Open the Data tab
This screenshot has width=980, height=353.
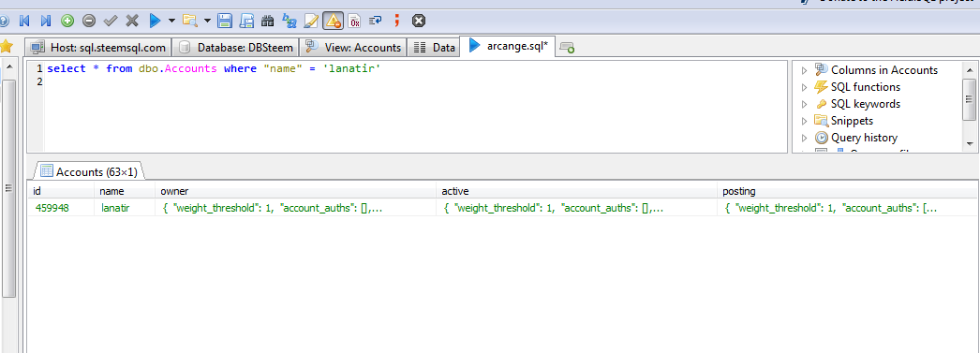pyautogui.click(x=434, y=47)
